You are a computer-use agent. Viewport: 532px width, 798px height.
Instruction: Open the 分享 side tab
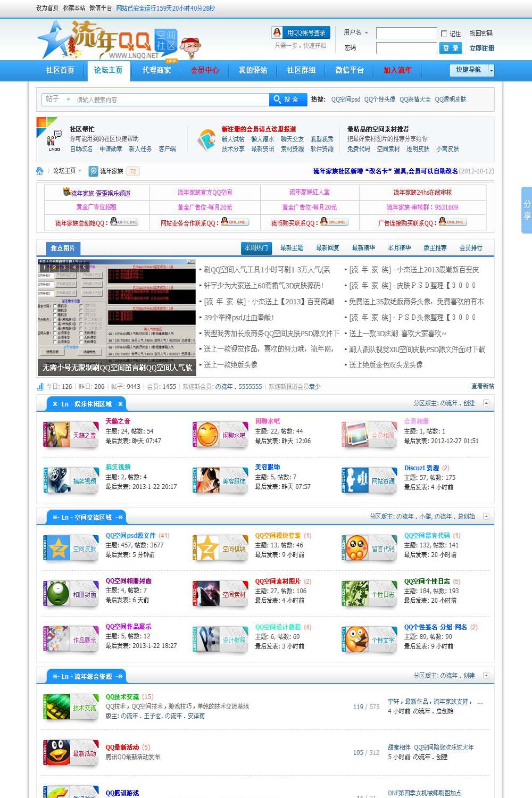(x=527, y=210)
